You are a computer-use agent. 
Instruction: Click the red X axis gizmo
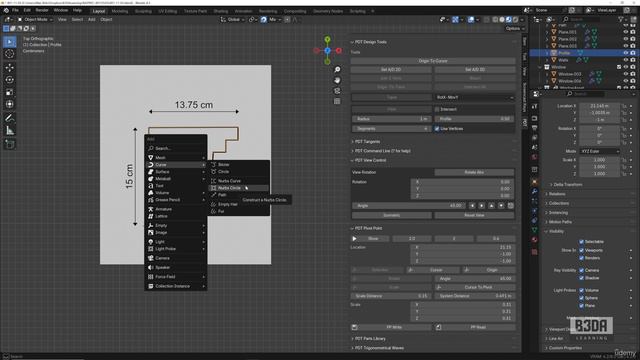click(338, 51)
